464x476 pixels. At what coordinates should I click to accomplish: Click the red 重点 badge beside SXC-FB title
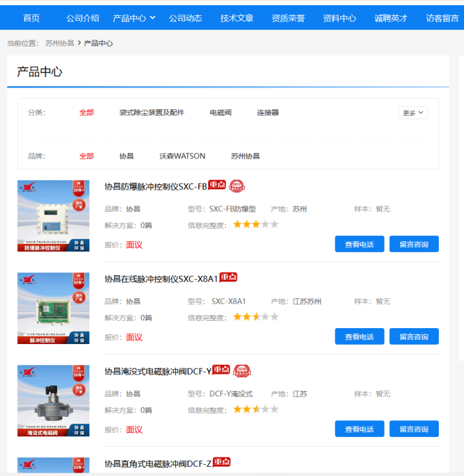(x=217, y=185)
